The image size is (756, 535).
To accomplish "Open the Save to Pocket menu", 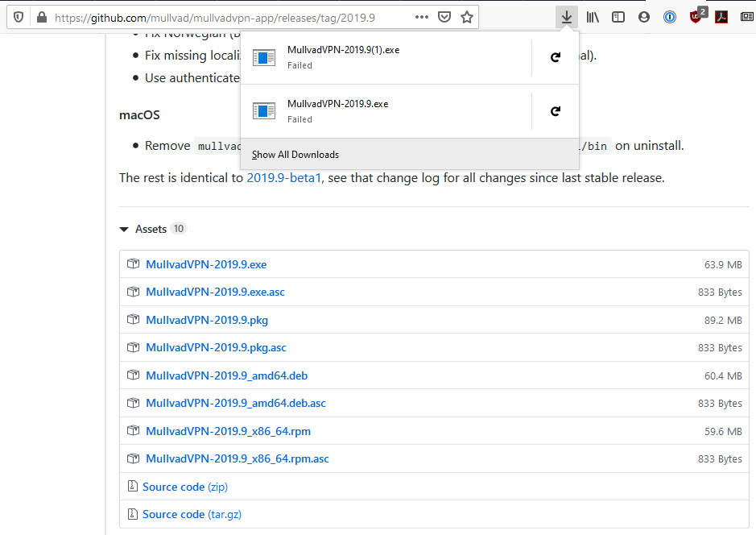I will (444, 16).
